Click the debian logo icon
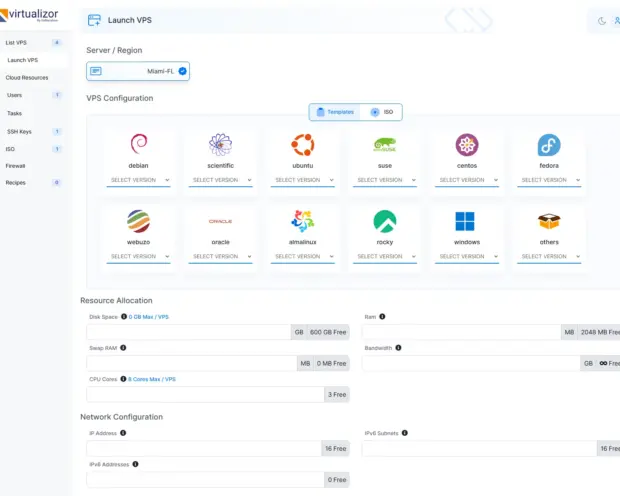 point(139,144)
